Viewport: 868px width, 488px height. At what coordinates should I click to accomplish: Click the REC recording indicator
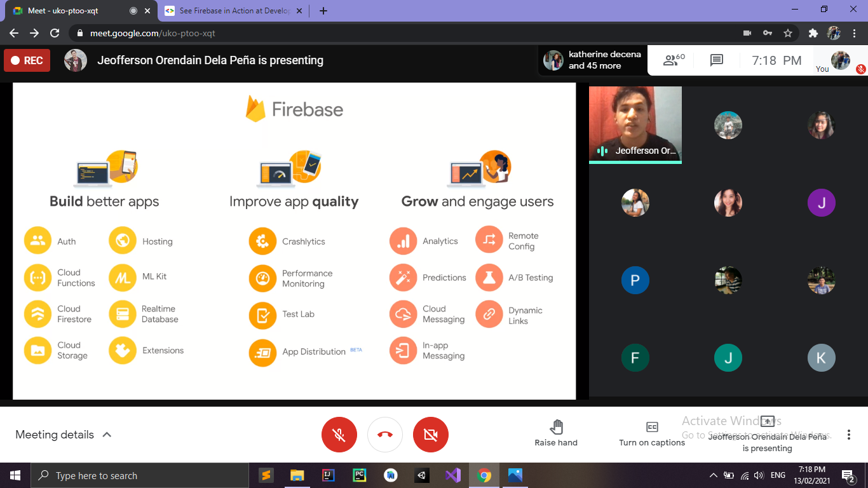click(27, 60)
